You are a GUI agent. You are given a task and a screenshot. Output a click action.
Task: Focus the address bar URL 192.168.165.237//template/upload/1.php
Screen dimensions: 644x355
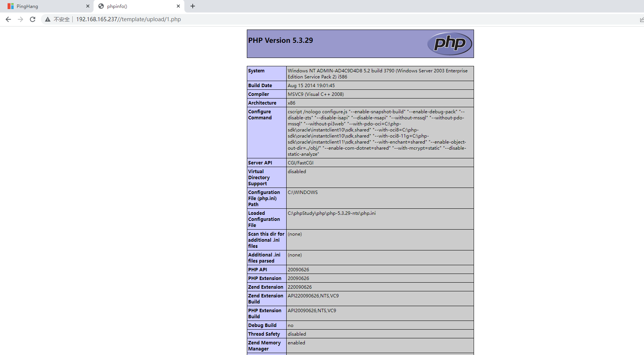(128, 19)
